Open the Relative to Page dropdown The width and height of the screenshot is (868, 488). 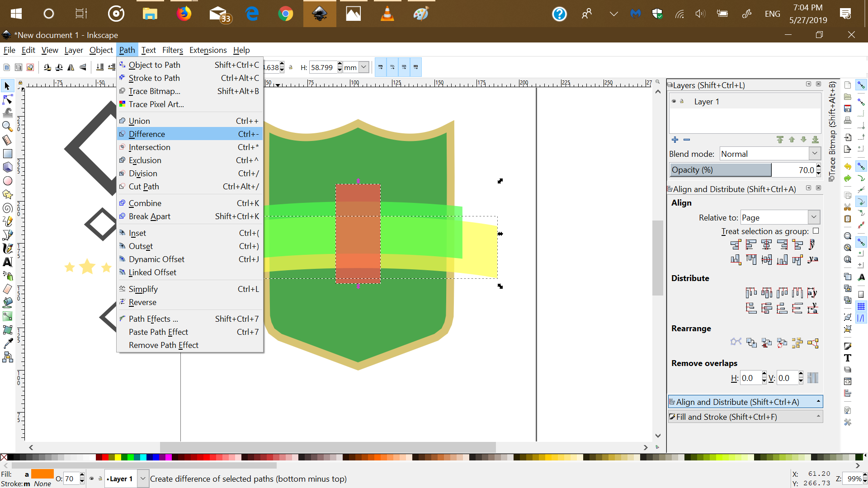tap(814, 217)
